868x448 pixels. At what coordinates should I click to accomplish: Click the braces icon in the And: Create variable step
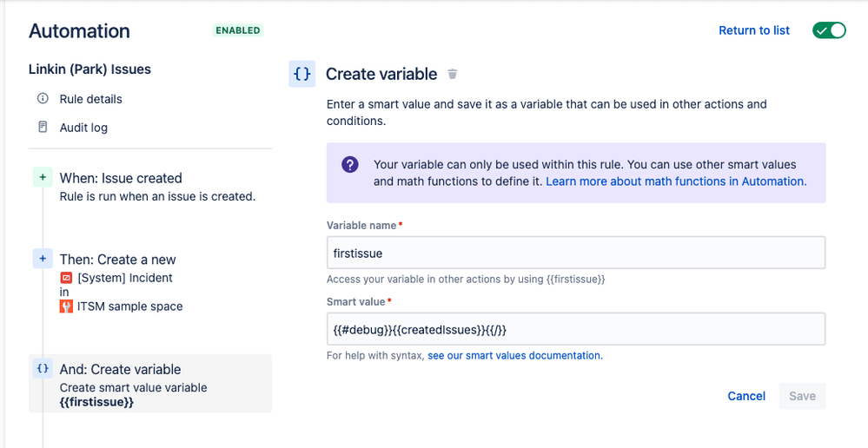pyautogui.click(x=43, y=368)
